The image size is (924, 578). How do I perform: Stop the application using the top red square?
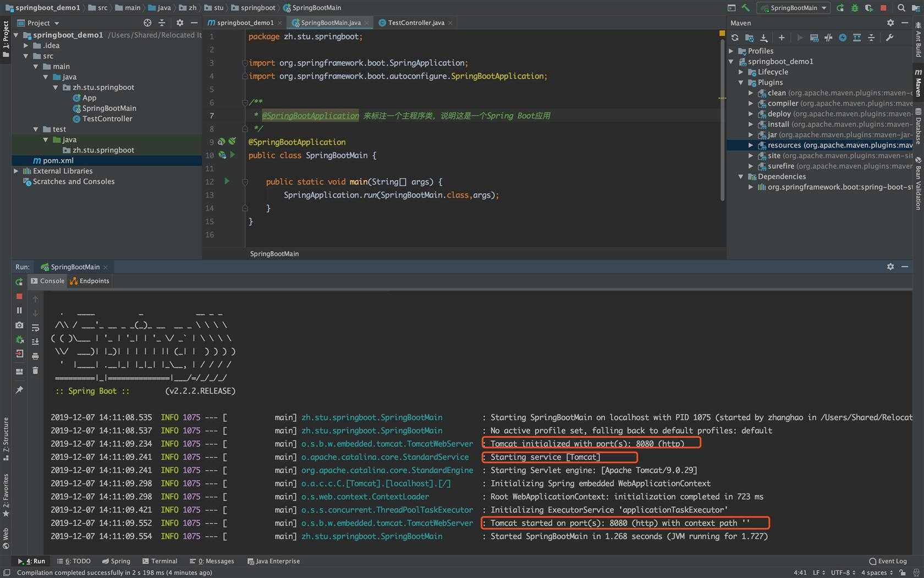pyautogui.click(x=883, y=8)
